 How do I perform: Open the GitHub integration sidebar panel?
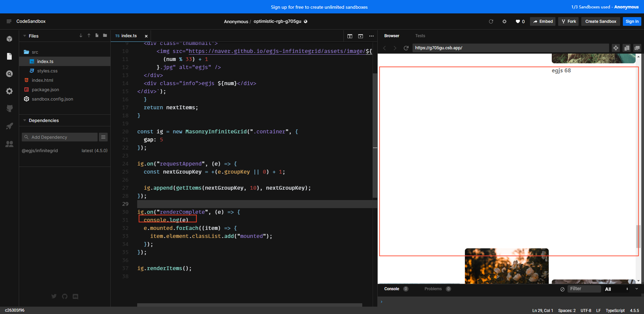(x=9, y=108)
